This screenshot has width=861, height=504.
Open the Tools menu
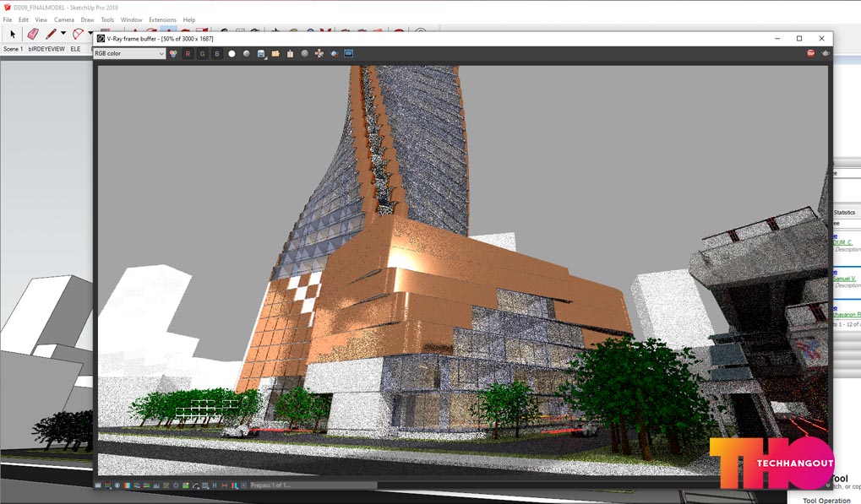[x=107, y=19]
